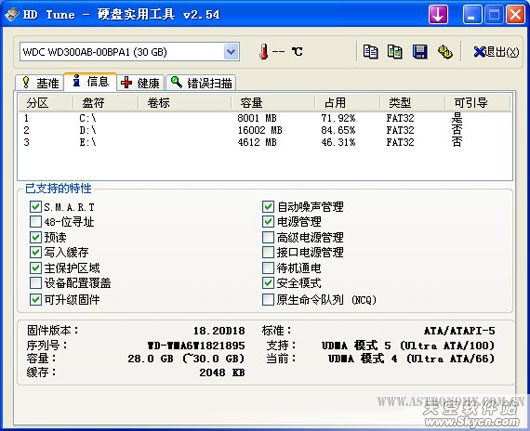The height and width of the screenshot is (431, 530).
Task: Select the 信息 info tab
Action: click(90, 81)
